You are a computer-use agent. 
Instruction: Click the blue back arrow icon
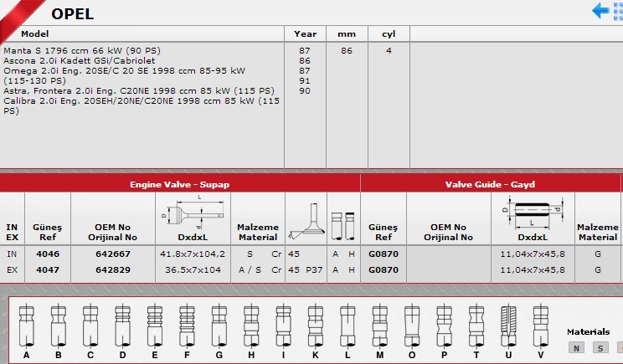[x=601, y=11]
